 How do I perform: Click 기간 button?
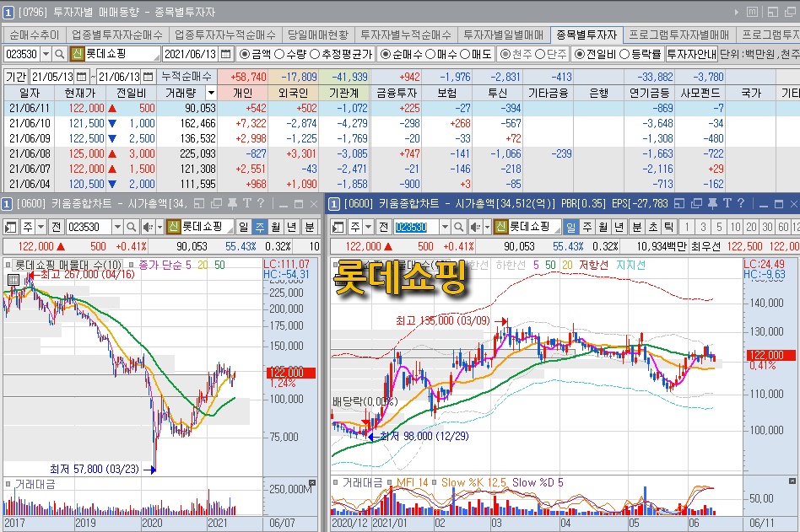[16, 77]
